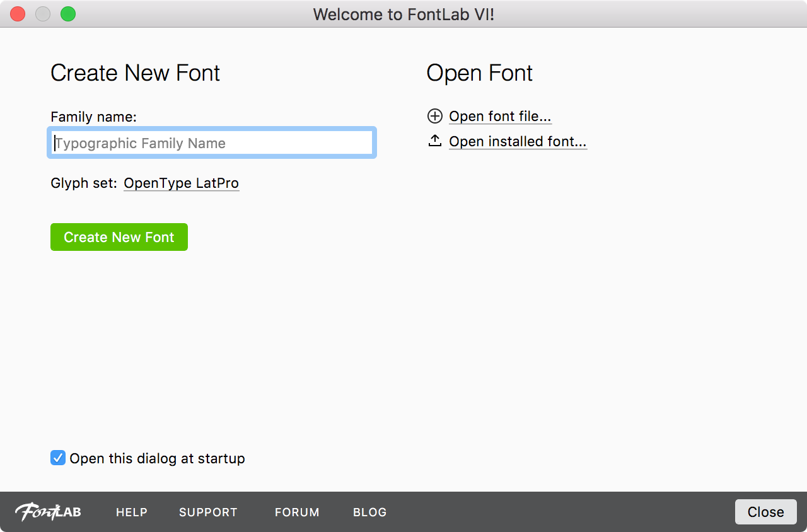Click the Close button in the footer
This screenshot has height=532, width=807.
(766, 512)
